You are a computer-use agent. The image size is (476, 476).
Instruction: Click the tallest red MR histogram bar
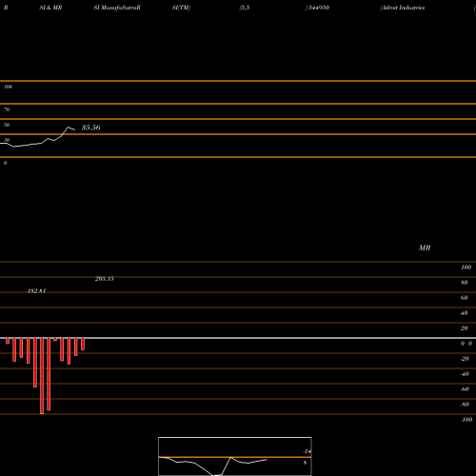click(42, 376)
